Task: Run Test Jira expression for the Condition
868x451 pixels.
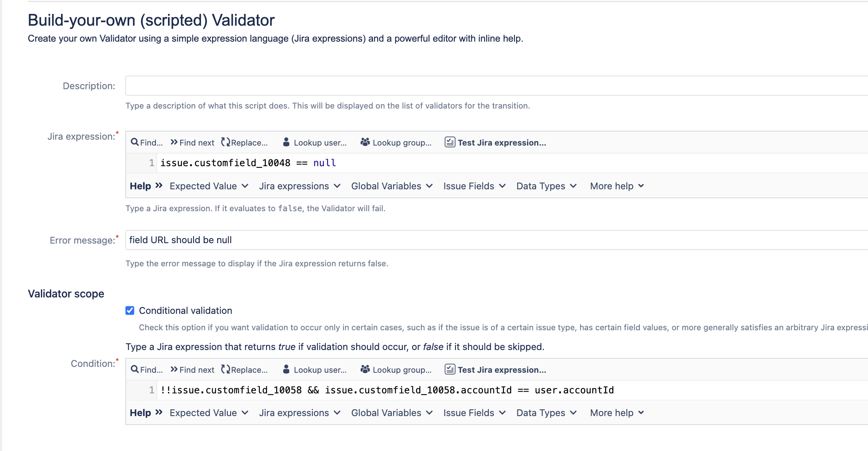Action: pos(495,370)
